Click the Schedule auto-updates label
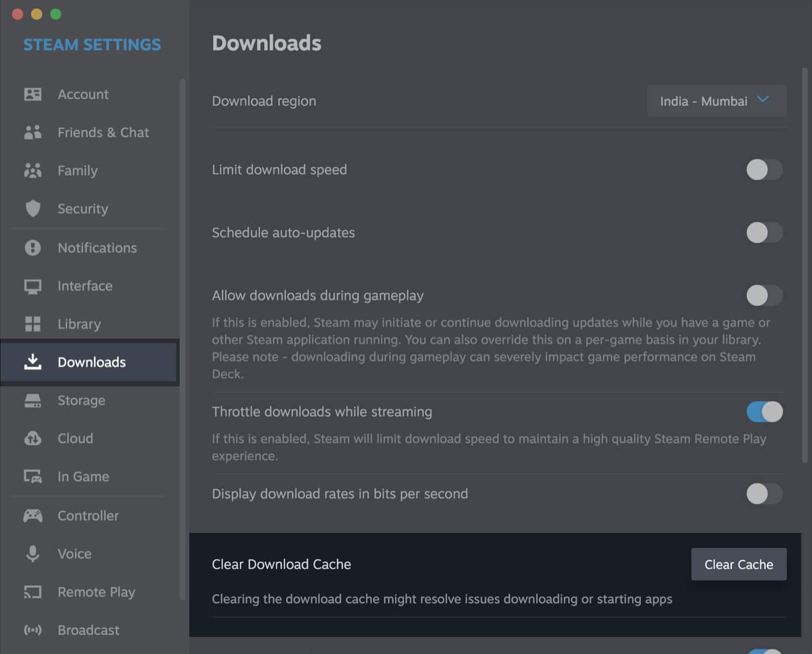Viewport: 812px width, 654px height. click(283, 232)
